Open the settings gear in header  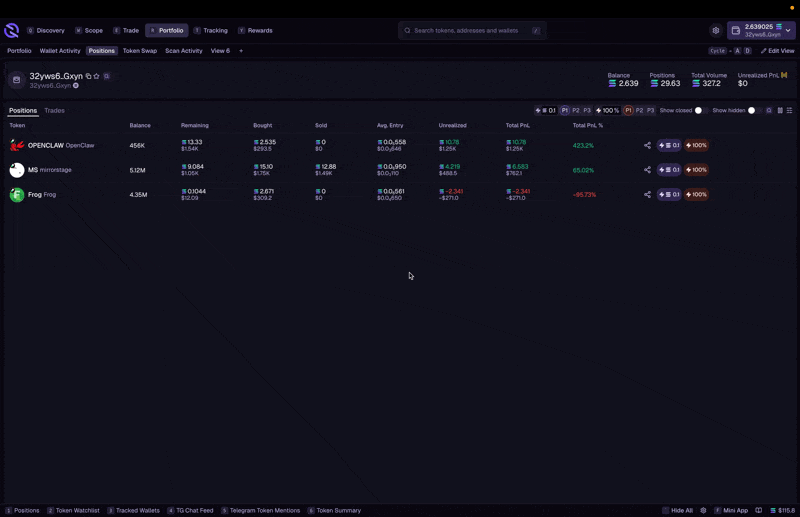pyautogui.click(x=716, y=31)
